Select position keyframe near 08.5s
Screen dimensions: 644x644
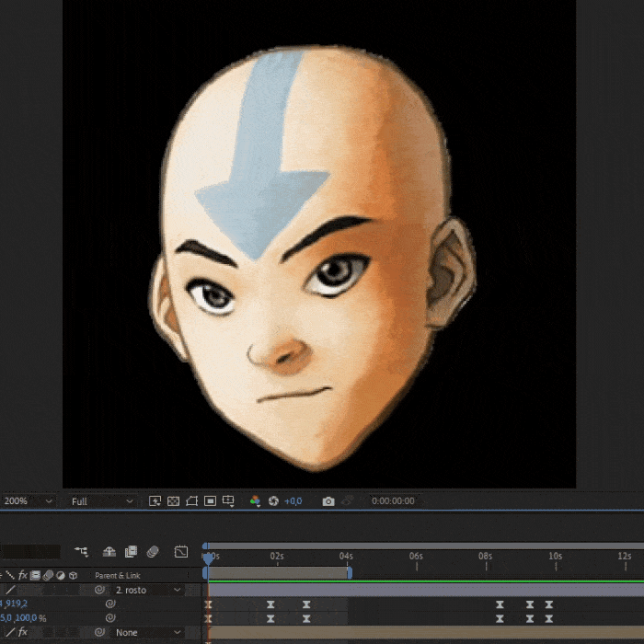[x=500, y=604]
